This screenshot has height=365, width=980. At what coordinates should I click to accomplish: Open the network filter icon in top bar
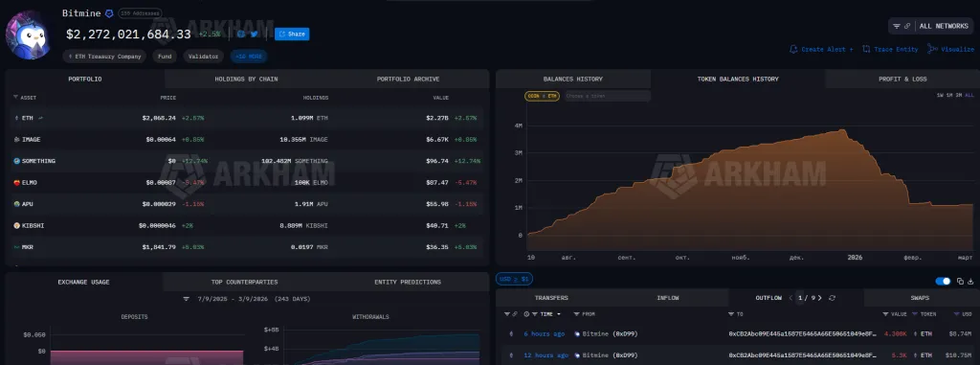pyautogui.click(x=896, y=26)
